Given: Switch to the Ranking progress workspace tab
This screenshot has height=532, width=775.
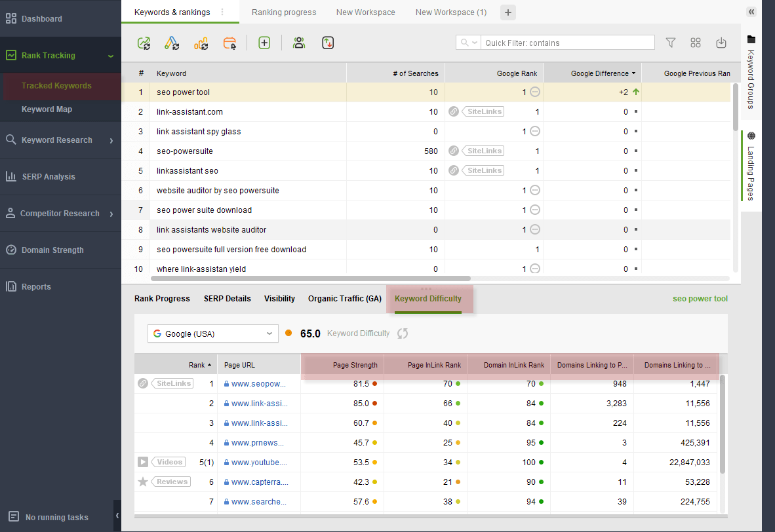Looking at the screenshot, I should pyautogui.click(x=284, y=12).
